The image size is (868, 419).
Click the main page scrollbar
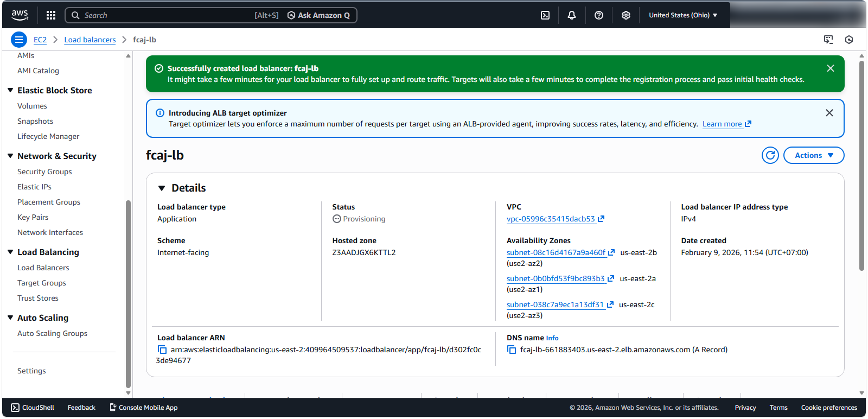[x=861, y=166]
